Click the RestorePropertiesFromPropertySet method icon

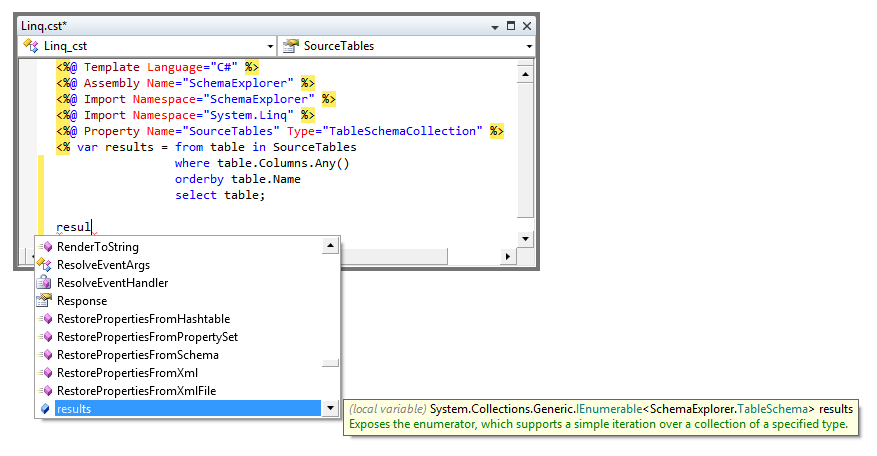(x=45, y=337)
